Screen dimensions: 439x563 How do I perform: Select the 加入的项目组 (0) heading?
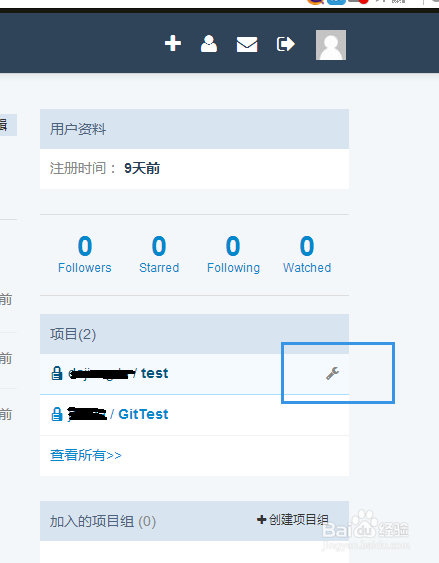(103, 521)
